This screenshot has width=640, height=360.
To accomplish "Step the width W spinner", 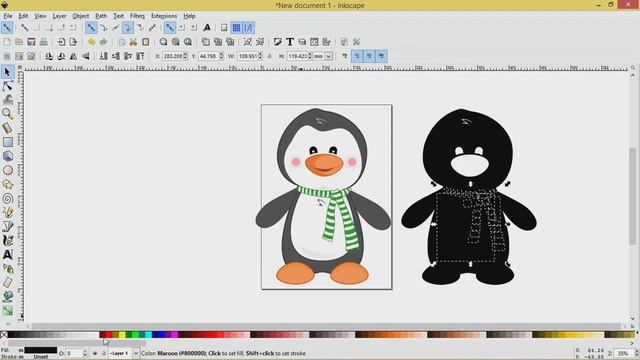I will [260, 56].
